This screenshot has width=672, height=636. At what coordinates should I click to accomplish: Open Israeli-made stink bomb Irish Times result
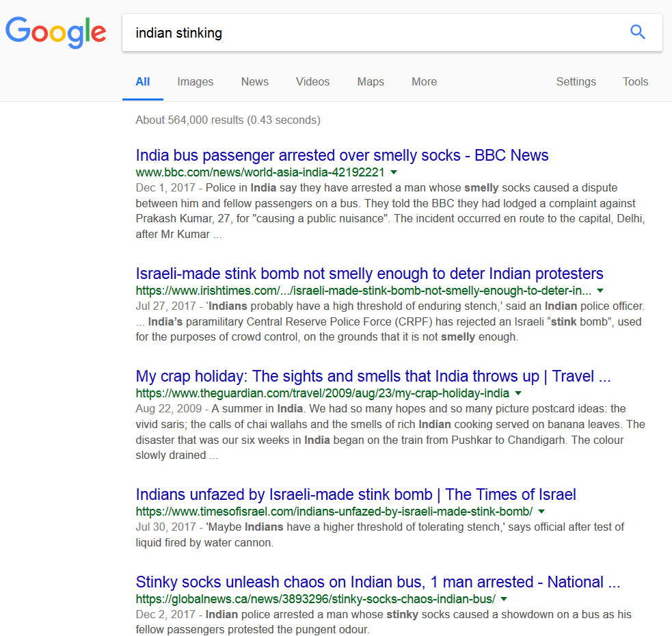369,274
